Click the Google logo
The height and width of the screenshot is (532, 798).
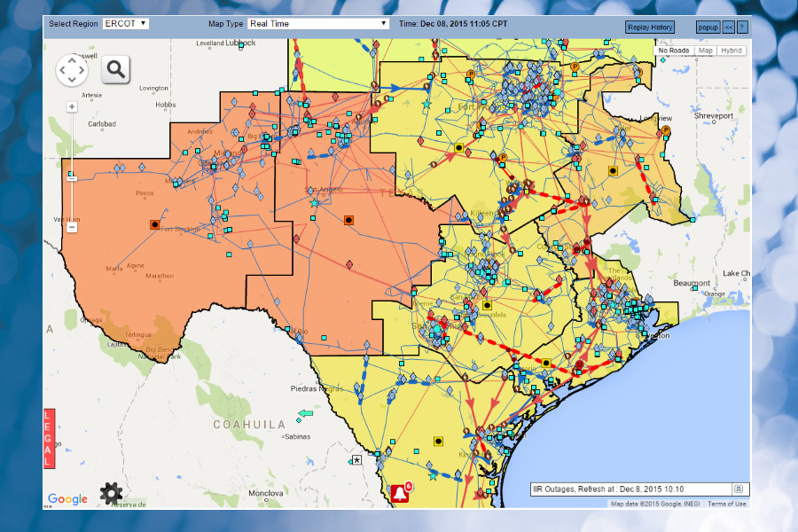click(67, 499)
